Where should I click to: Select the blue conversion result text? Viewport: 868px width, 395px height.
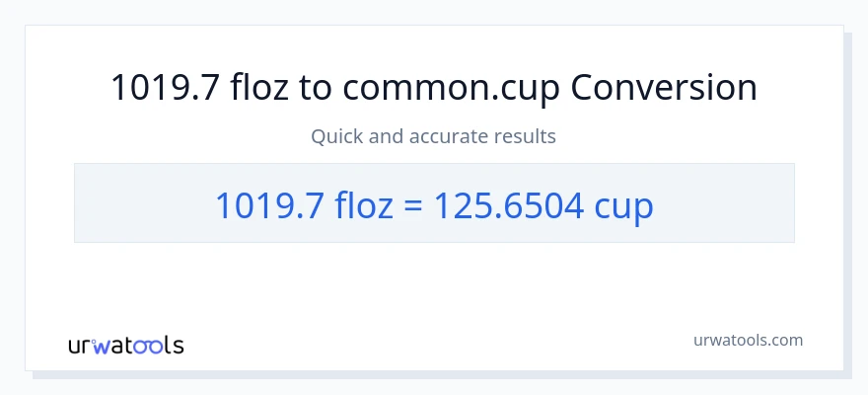(x=434, y=203)
